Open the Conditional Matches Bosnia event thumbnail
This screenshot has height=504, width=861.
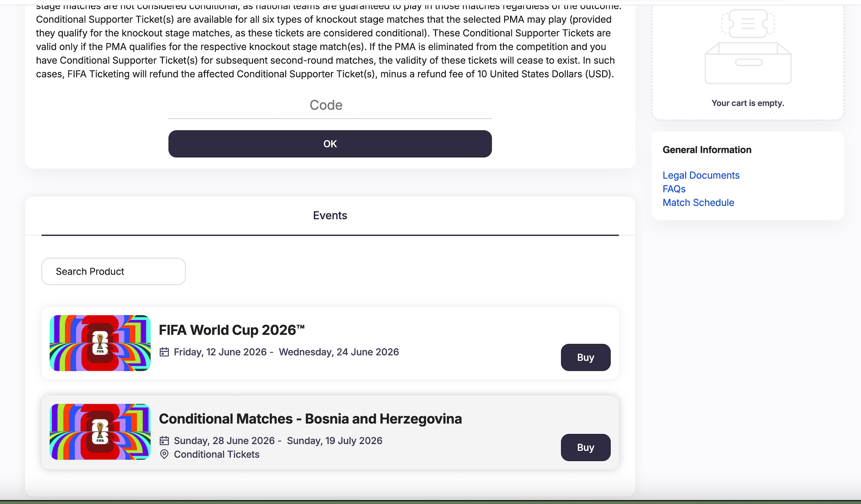tap(100, 431)
